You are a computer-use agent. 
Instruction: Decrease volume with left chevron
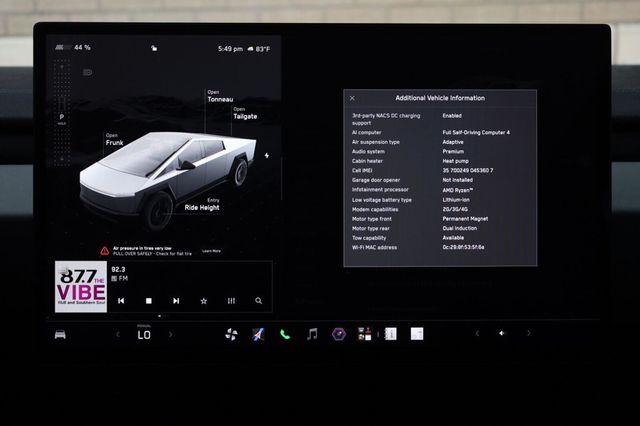click(x=477, y=333)
